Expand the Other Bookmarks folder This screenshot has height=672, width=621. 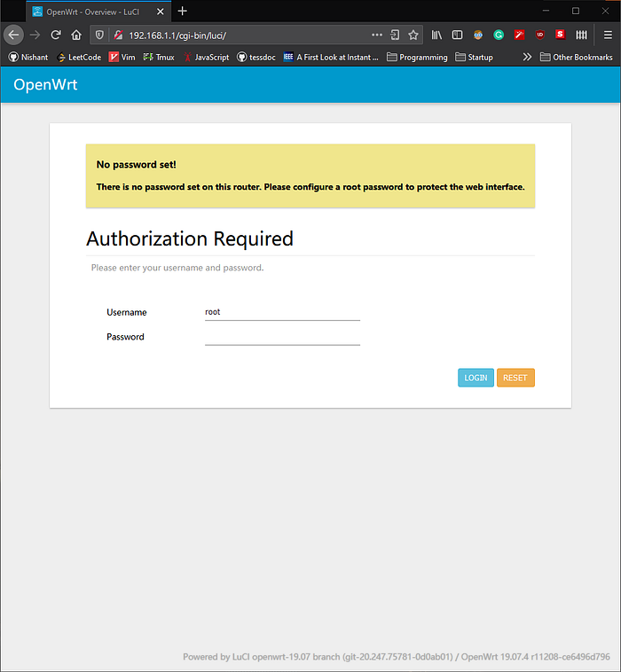pyautogui.click(x=577, y=57)
